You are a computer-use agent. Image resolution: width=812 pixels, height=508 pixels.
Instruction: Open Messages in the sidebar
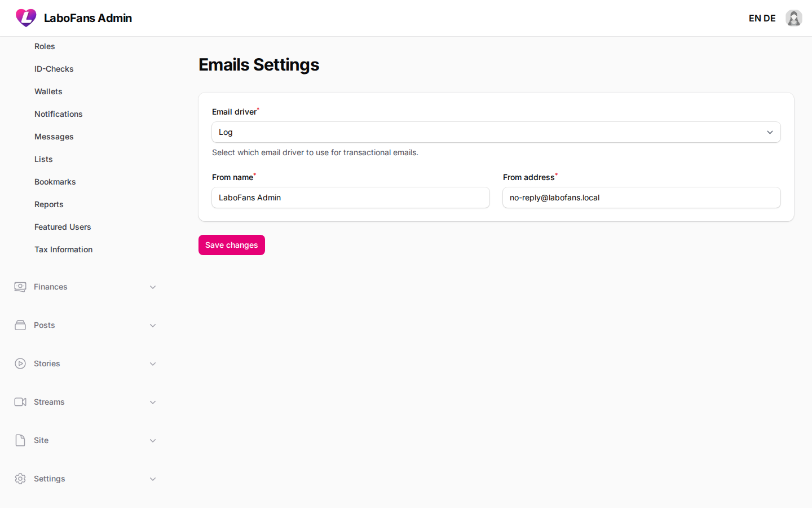click(54, 137)
